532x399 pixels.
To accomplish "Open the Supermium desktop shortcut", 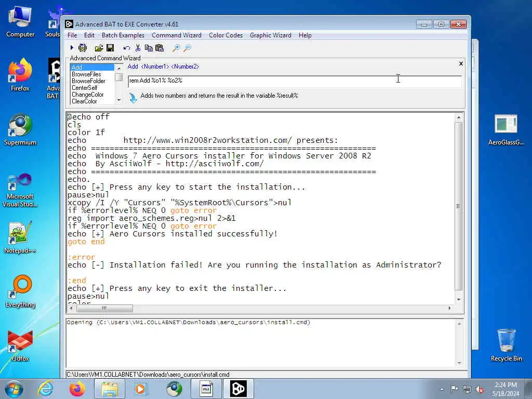I will [20, 129].
